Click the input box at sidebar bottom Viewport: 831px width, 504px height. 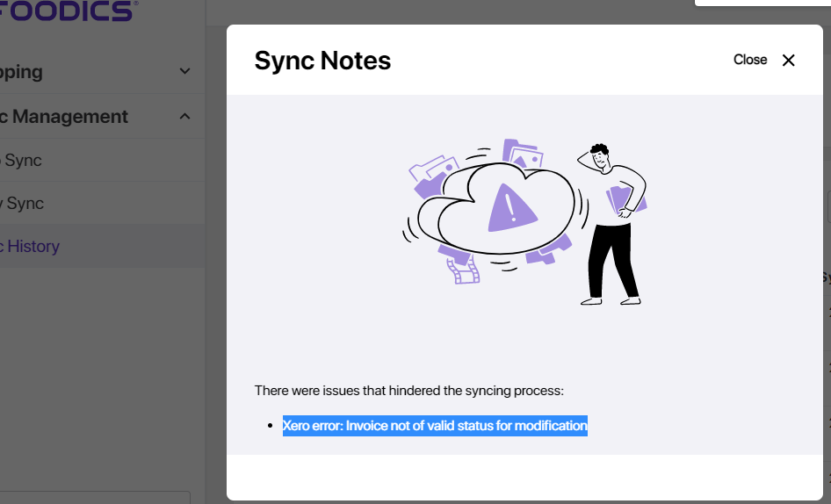pyautogui.click(x=95, y=497)
